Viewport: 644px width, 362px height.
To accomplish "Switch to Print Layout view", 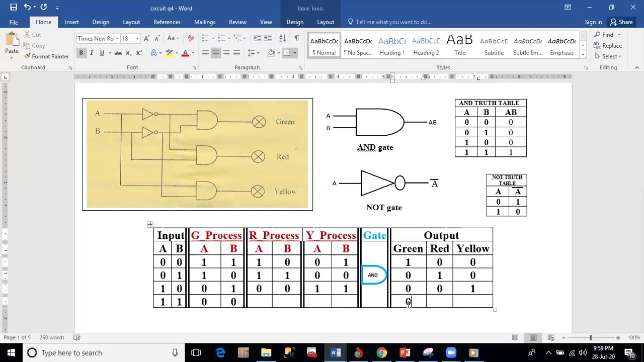I will coord(533,337).
